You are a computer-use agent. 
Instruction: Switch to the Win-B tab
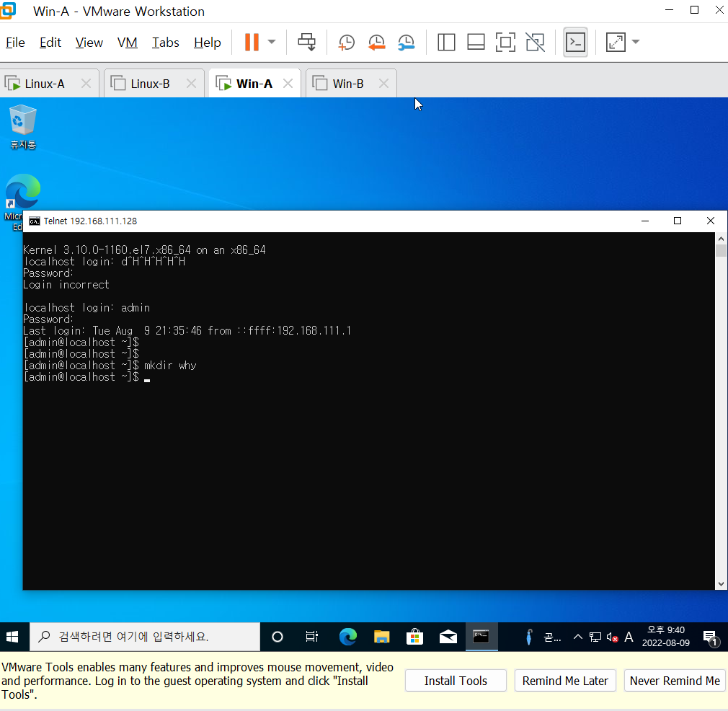(x=347, y=84)
